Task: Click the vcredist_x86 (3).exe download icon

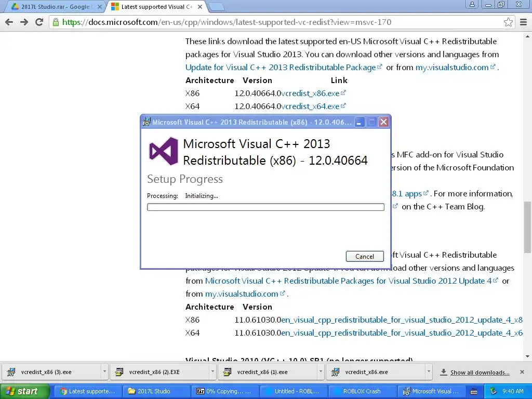Action: [x=11, y=372]
